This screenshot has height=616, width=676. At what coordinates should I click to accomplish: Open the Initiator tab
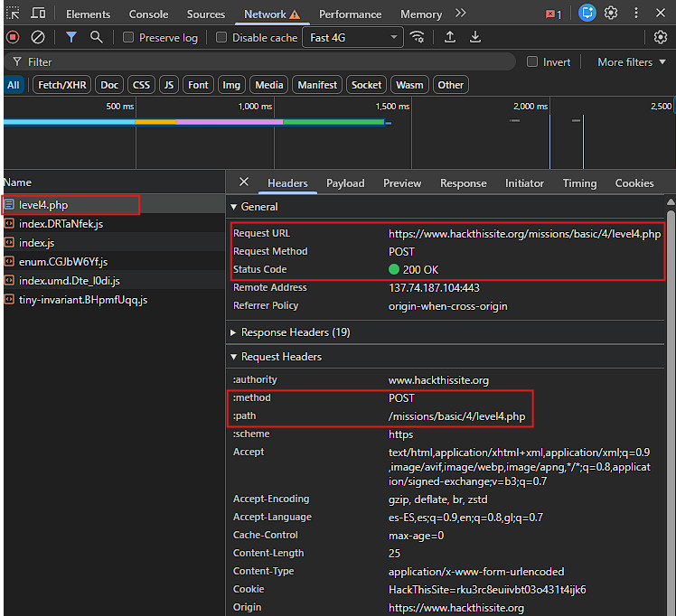525,183
